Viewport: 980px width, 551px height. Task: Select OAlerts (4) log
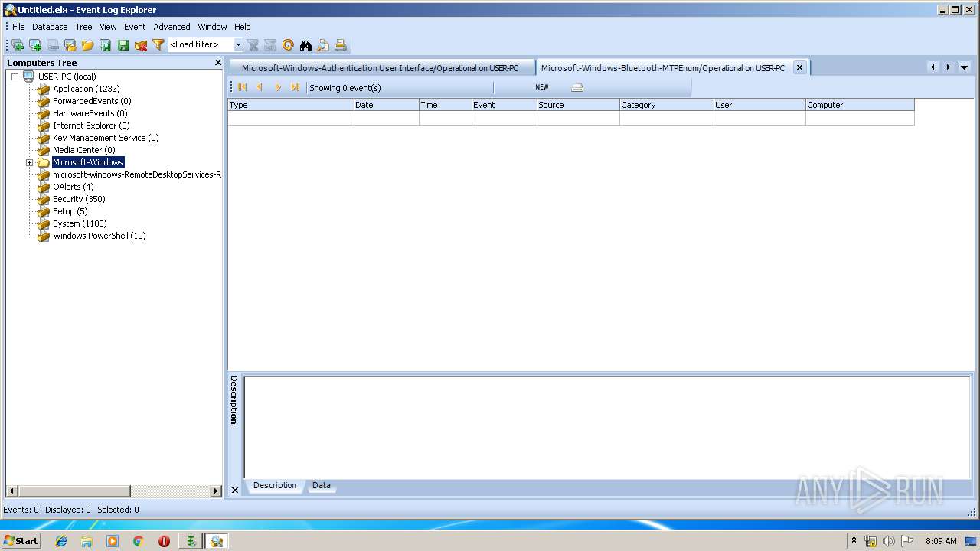tap(73, 187)
